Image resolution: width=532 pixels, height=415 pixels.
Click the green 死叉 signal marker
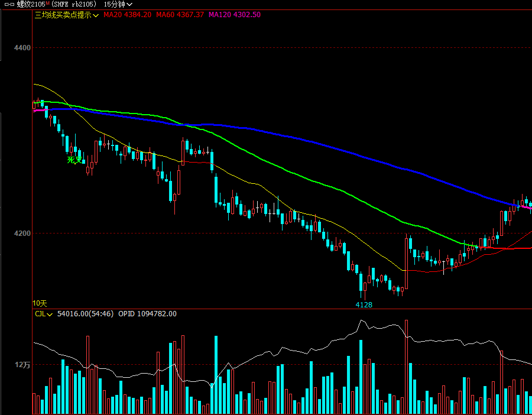point(74,160)
